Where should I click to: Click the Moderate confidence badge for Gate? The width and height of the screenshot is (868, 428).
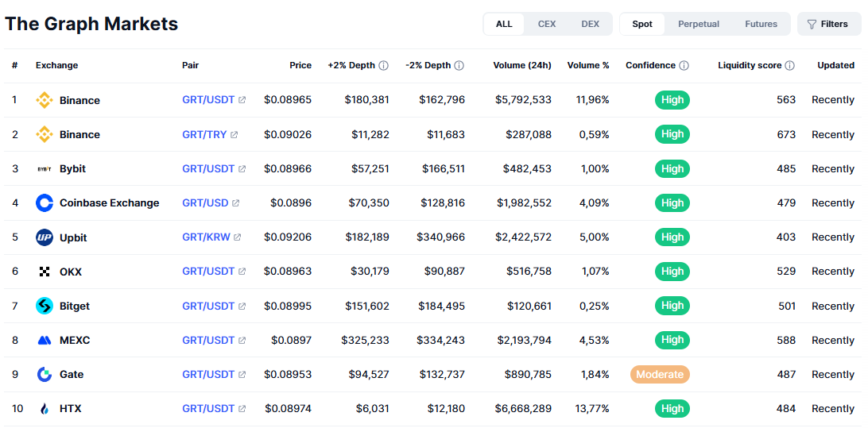click(x=660, y=374)
